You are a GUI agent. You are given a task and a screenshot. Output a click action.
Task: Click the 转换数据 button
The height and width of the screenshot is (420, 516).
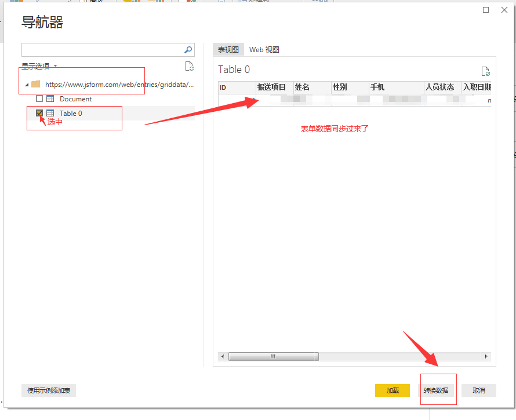pos(435,390)
